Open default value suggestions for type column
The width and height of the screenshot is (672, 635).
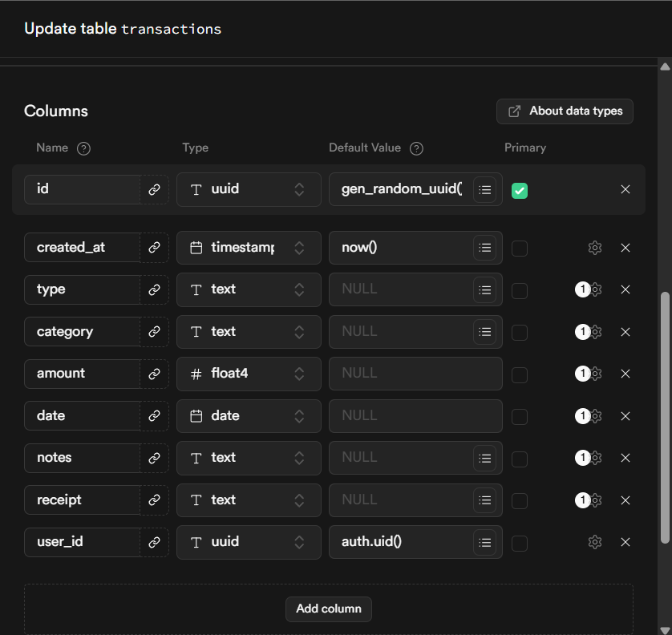pyautogui.click(x=484, y=289)
